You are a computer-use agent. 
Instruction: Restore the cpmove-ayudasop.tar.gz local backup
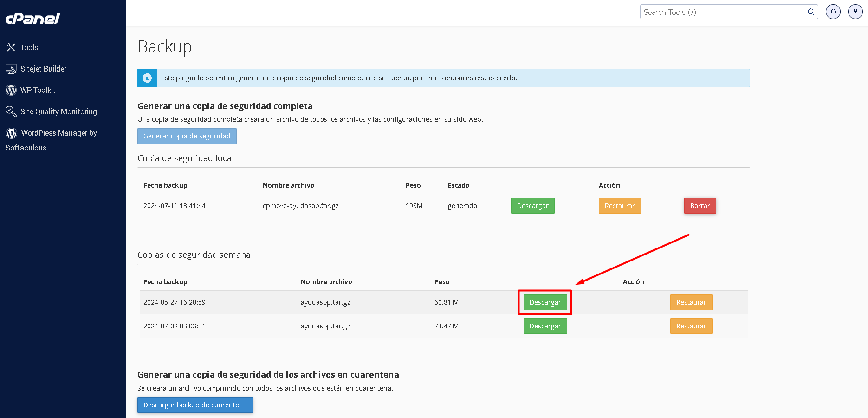tap(620, 206)
